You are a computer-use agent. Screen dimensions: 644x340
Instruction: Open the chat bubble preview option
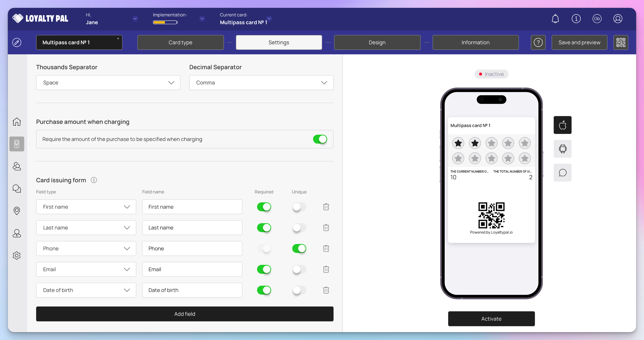click(562, 173)
